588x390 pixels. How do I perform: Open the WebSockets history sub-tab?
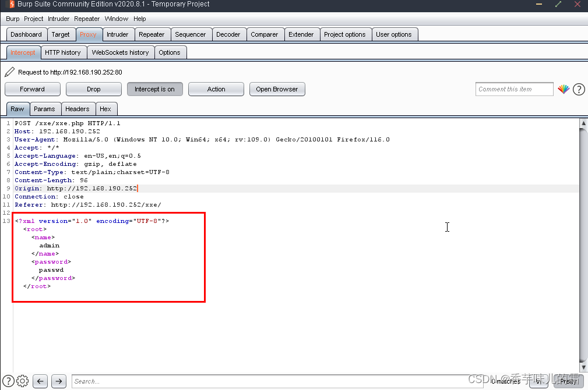[x=121, y=52]
